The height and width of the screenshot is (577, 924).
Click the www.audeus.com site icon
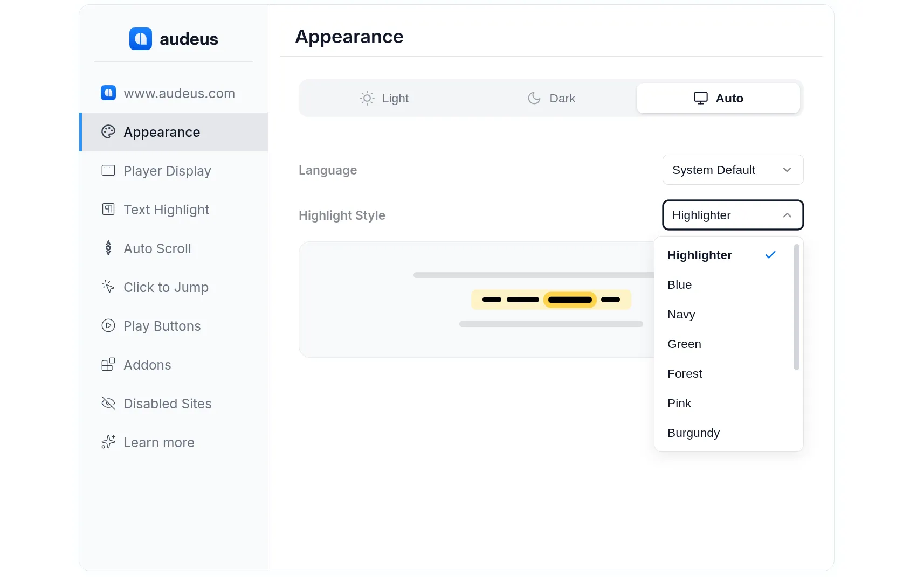(x=108, y=93)
